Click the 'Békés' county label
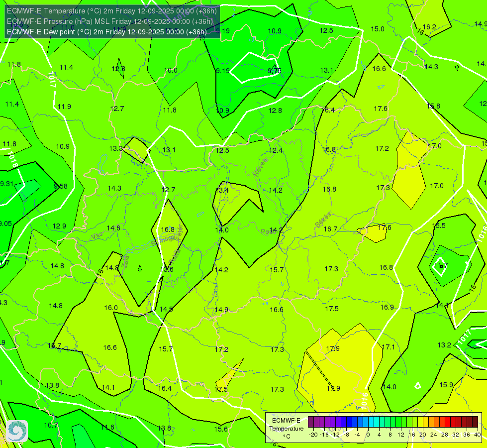 [x=323, y=220]
